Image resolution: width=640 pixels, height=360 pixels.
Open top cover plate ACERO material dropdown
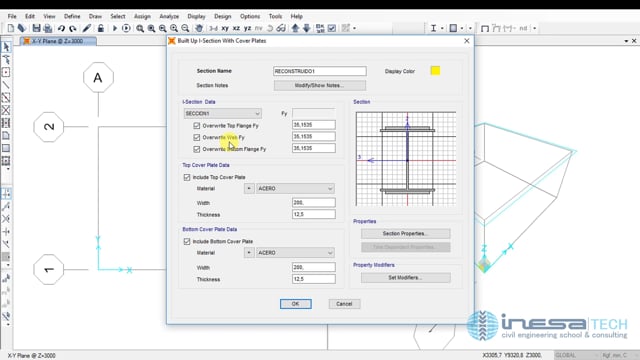click(x=296, y=189)
